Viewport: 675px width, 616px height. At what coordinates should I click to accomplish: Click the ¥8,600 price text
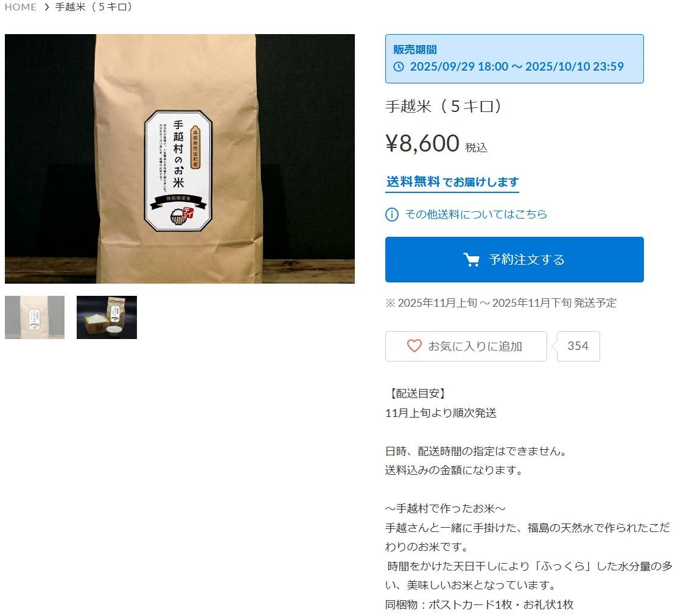point(423,143)
